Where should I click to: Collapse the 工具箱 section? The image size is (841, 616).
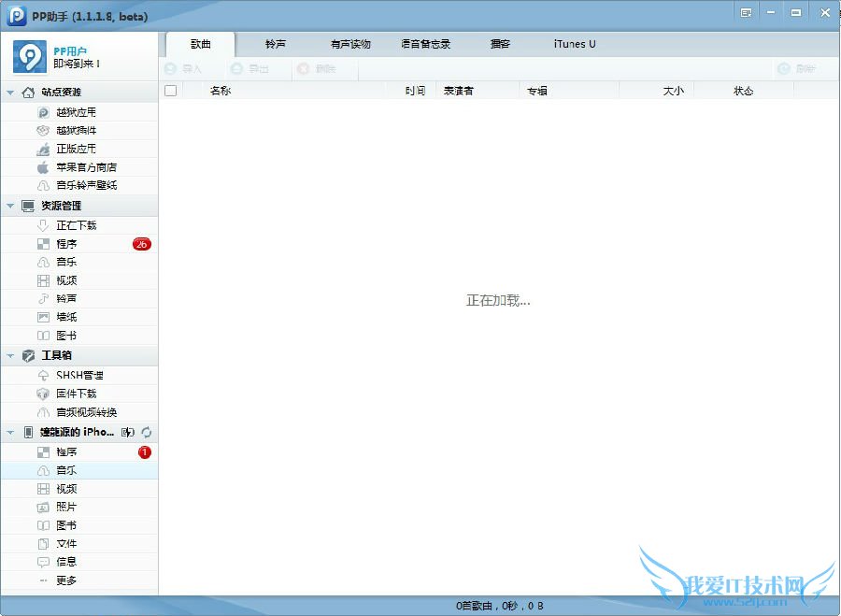[10, 356]
